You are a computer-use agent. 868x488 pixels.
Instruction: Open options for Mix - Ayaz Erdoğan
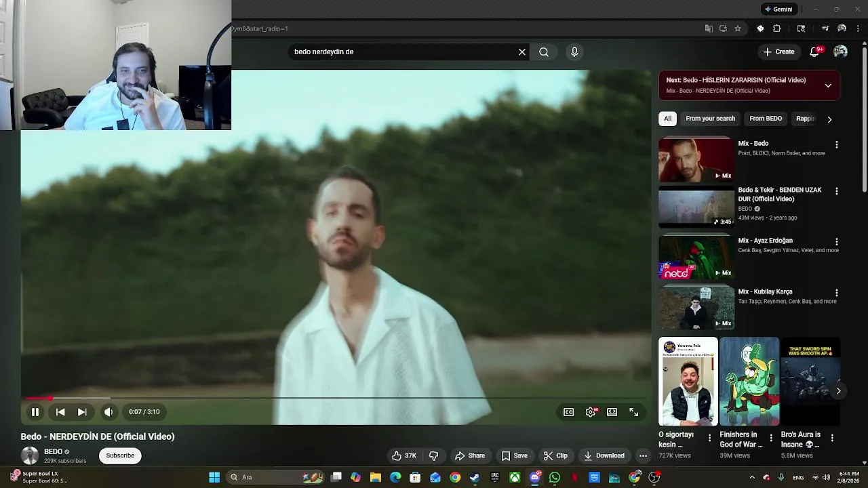836,242
